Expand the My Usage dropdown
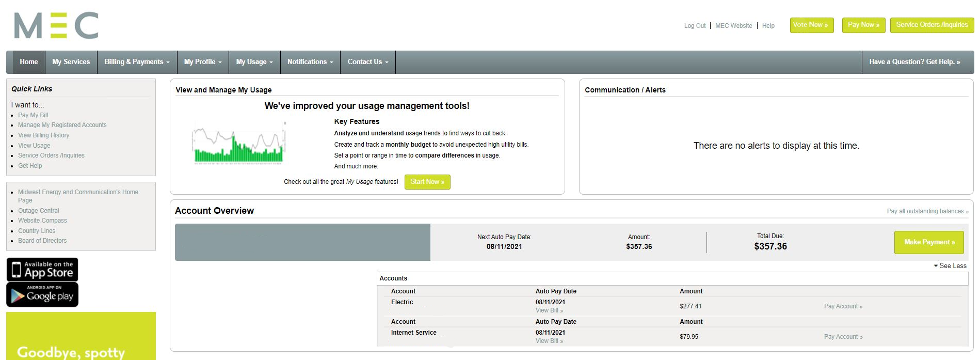This screenshot has width=980, height=360. pyautogui.click(x=255, y=62)
